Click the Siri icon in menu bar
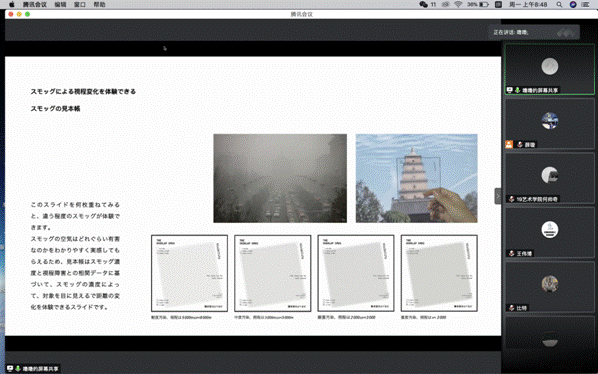Viewport: 598px width, 374px height. pyautogui.click(x=573, y=5)
